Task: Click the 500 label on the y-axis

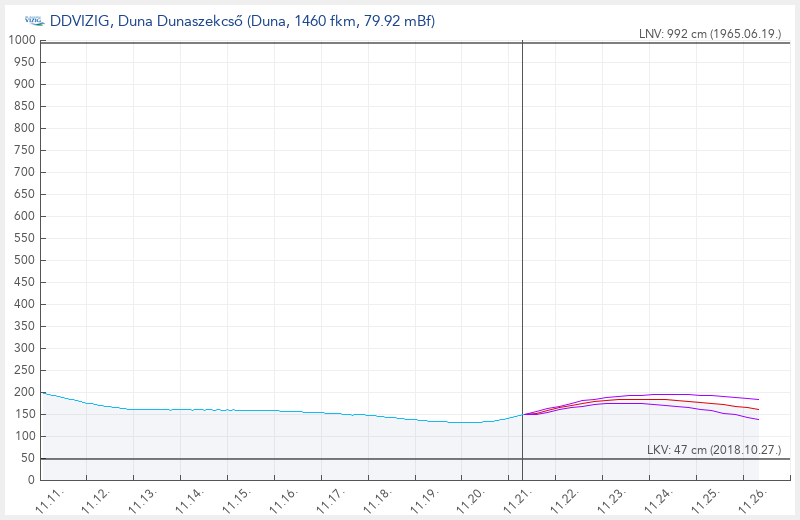Action: (25, 260)
